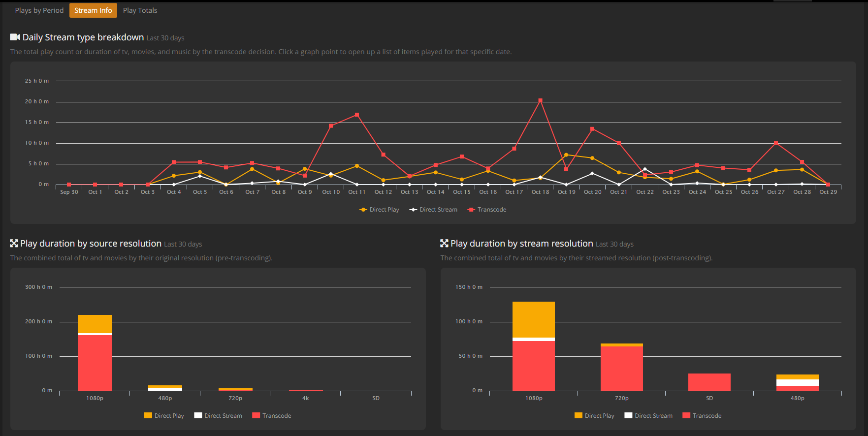Click red Transcode segment of stream 1080p bar

(534, 366)
